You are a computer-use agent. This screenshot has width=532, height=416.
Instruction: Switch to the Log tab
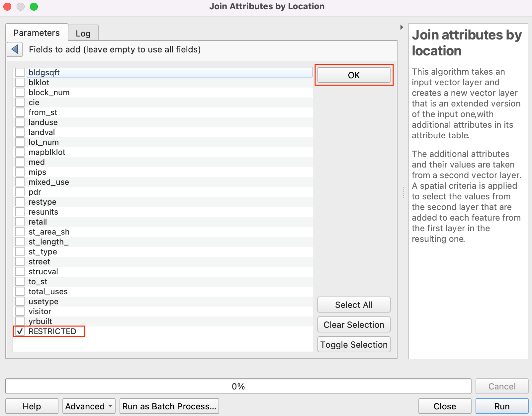[x=83, y=33]
